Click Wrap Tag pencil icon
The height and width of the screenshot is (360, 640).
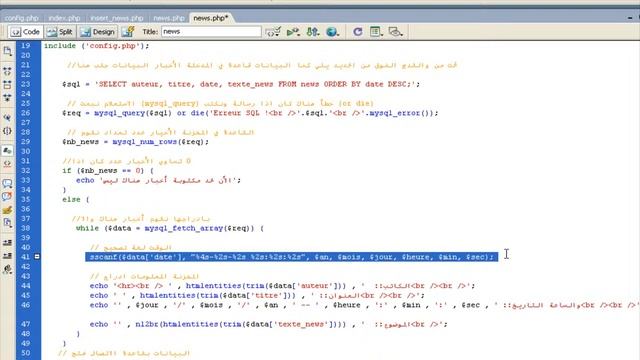(7, 210)
